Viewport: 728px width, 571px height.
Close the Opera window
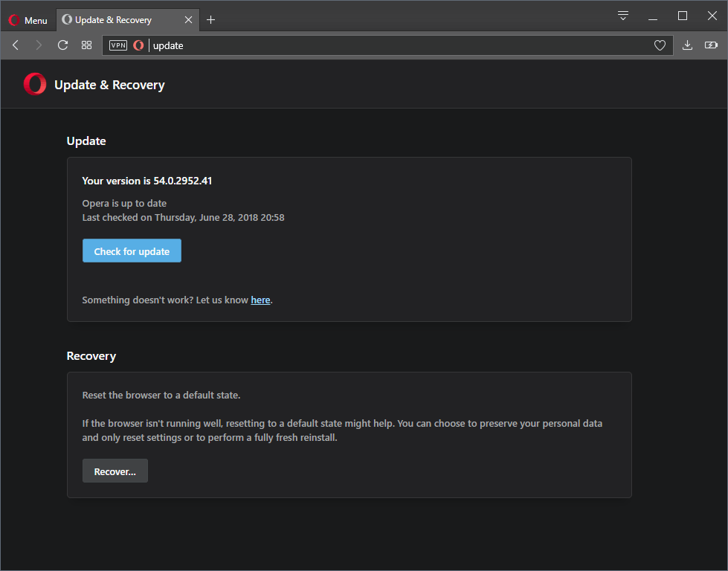click(x=712, y=16)
